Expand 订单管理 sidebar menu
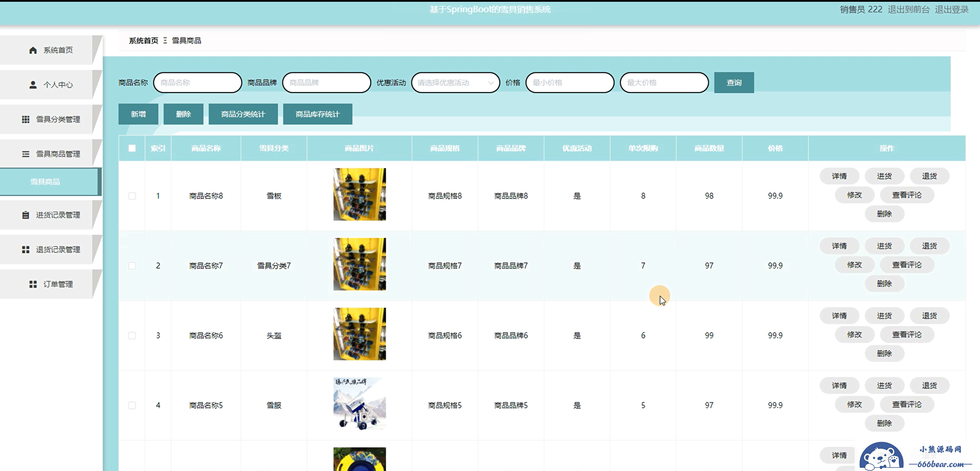 (x=51, y=284)
